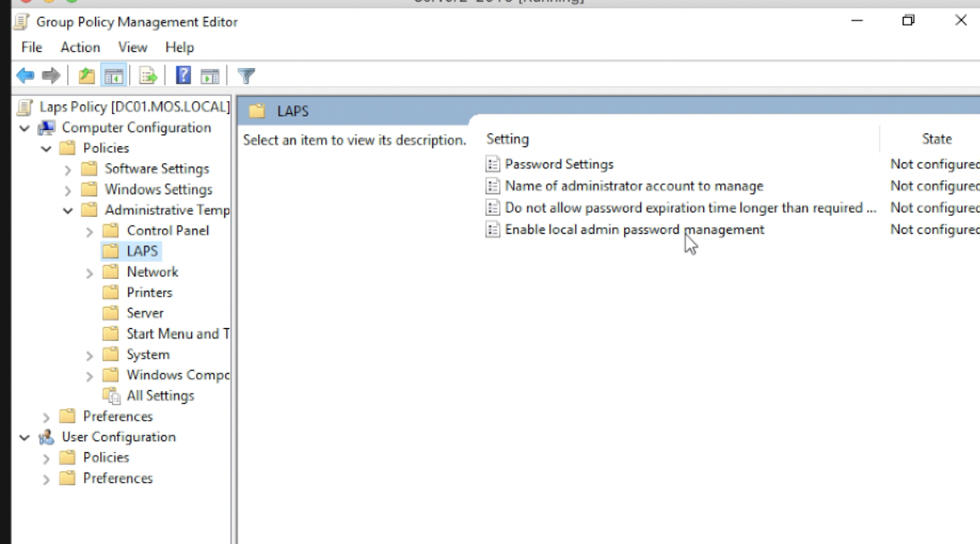Select Password Settings policy
The height and width of the screenshot is (544, 980).
(x=559, y=164)
